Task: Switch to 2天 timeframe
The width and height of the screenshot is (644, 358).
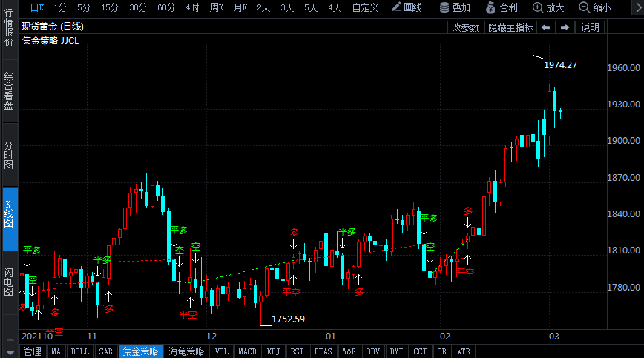Action: 263,7
